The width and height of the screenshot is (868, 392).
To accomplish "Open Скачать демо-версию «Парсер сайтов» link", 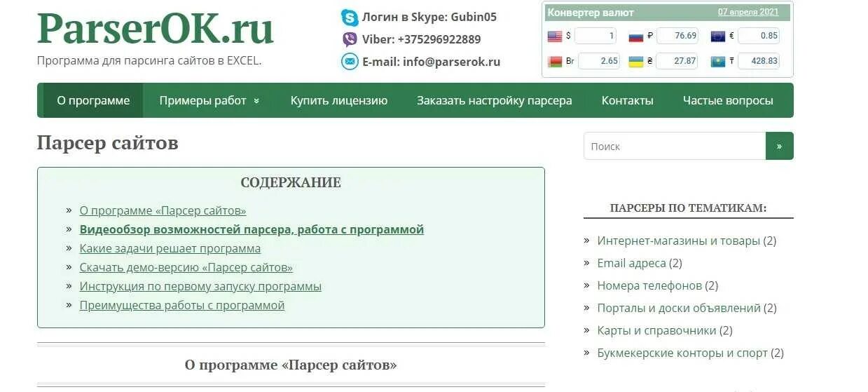I will coord(186,267).
